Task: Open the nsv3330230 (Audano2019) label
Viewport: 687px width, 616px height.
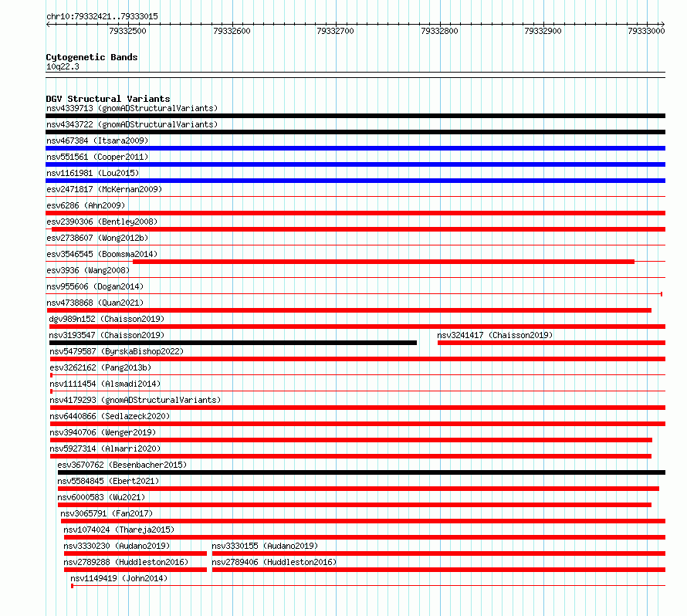Action: [117, 546]
